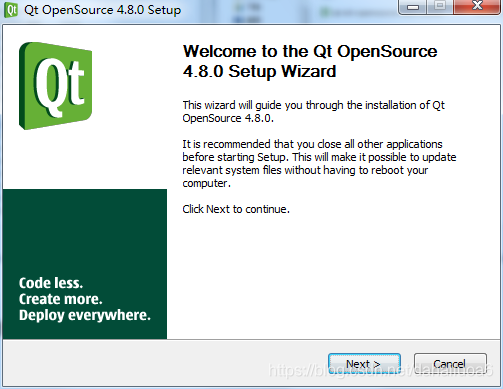Close the Qt Setup window
503x389 pixels.
(x=477, y=6)
